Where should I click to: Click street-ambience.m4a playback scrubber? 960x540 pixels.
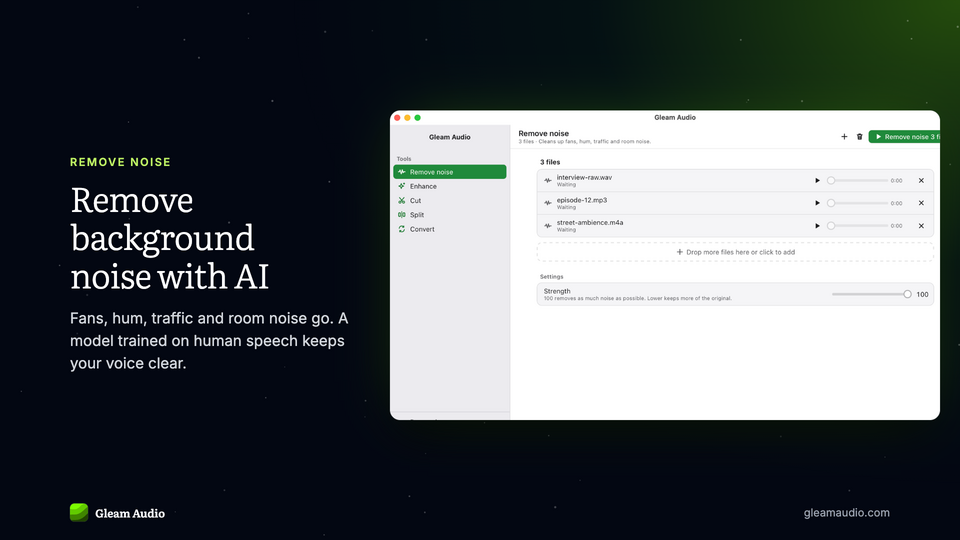pyautogui.click(x=857, y=226)
